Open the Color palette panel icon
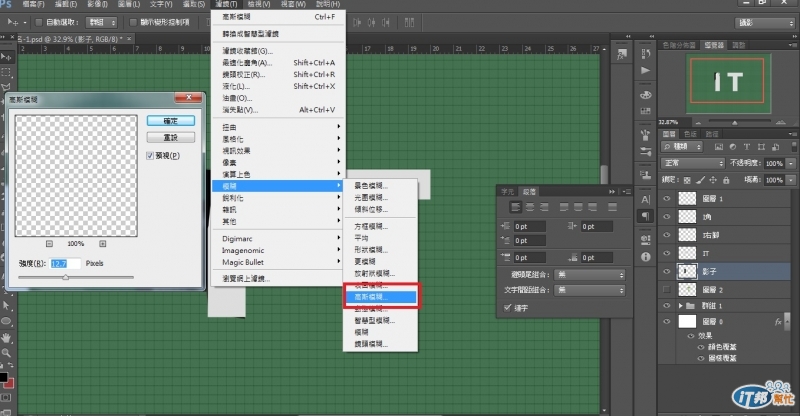 (x=645, y=95)
